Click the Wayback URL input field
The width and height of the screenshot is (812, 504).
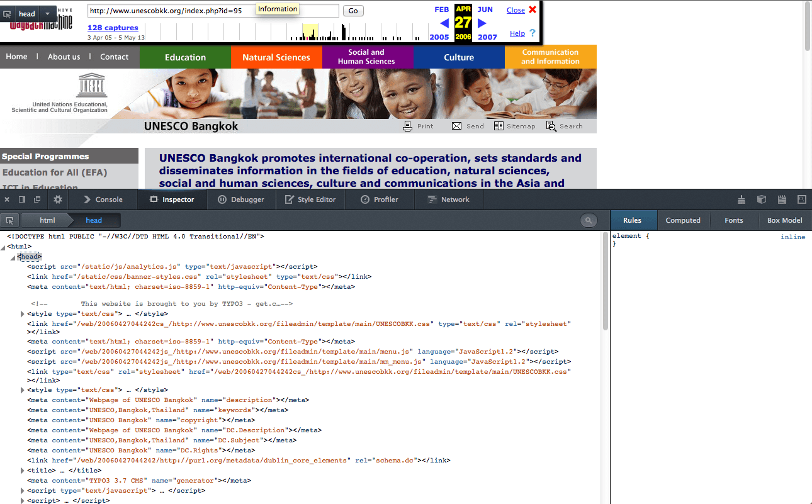click(x=213, y=11)
